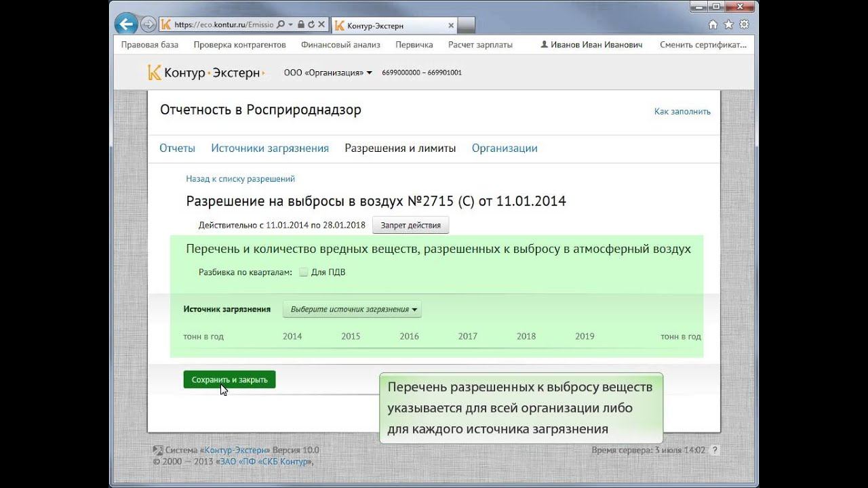Screen dimensions: 868x488
Task: Click the 2018 year column header
Action: (x=526, y=336)
